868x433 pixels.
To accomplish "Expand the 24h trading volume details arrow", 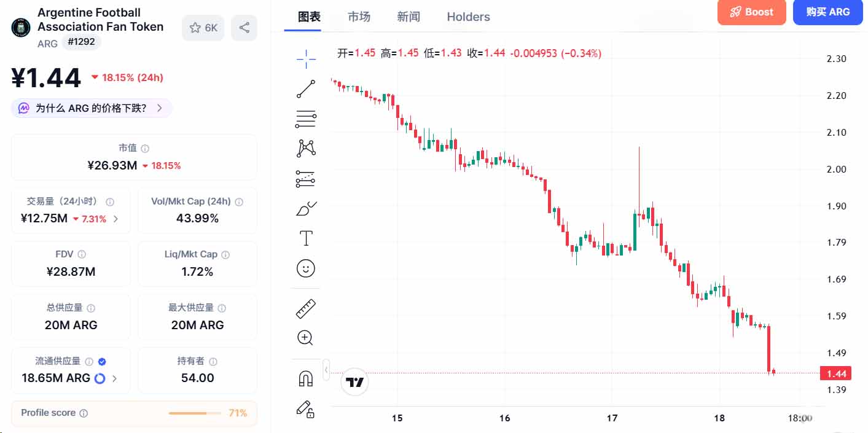I will [116, 219].
